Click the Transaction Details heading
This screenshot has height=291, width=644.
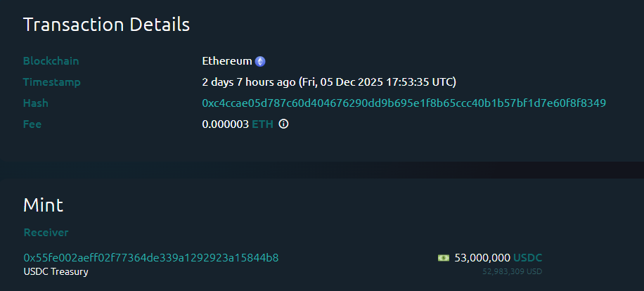106,25
